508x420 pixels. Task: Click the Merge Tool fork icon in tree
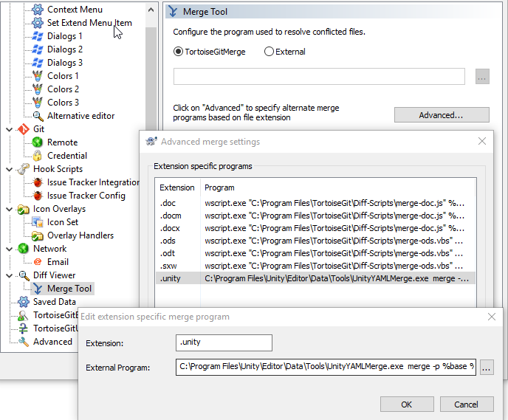click(x=38, y=289)
